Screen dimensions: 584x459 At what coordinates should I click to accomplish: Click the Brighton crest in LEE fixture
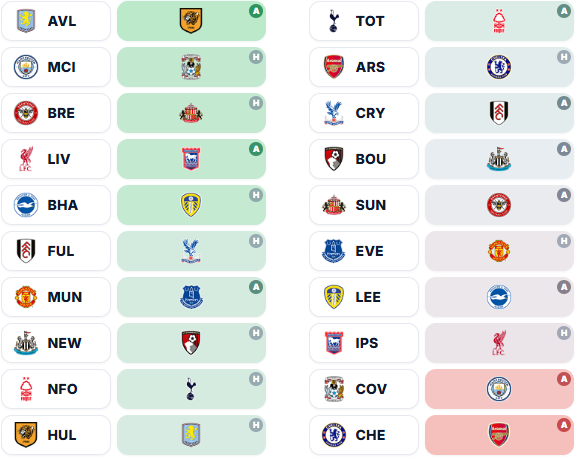tap(499, 297)
